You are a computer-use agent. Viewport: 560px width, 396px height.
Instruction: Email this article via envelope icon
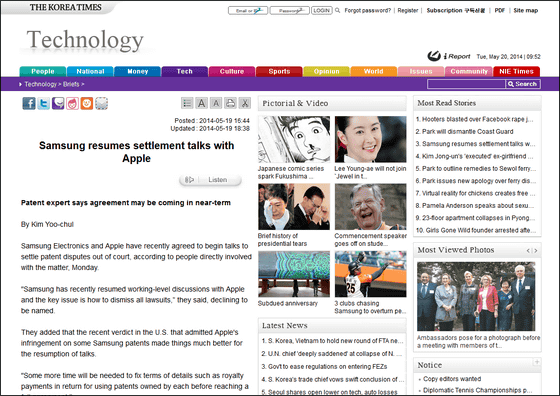101,104
